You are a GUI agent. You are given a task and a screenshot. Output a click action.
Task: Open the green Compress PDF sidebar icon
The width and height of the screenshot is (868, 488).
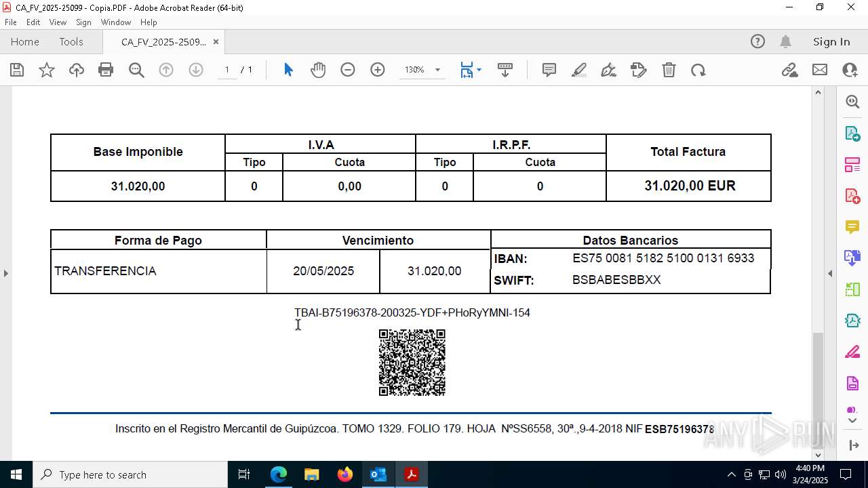pos(852,289)
